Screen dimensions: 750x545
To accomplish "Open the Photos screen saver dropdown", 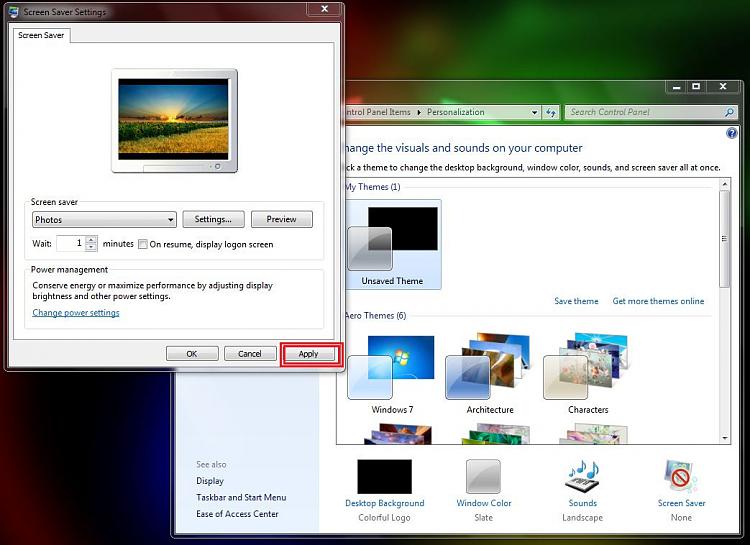I will [x=104, y=220].
